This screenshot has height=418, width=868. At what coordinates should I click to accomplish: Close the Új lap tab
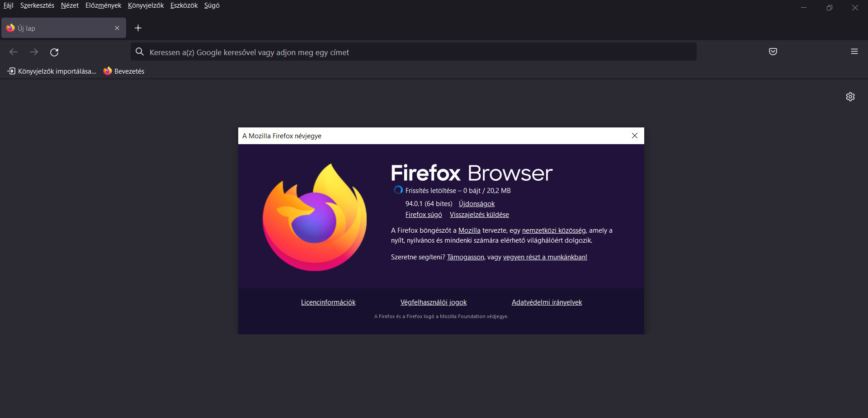(117, 28)
